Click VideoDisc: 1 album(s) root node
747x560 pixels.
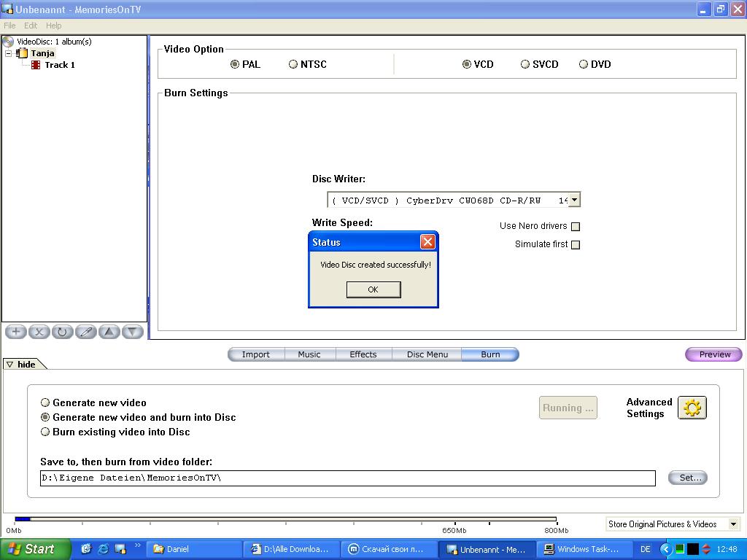pyautogui.click(x=54, y=42)
